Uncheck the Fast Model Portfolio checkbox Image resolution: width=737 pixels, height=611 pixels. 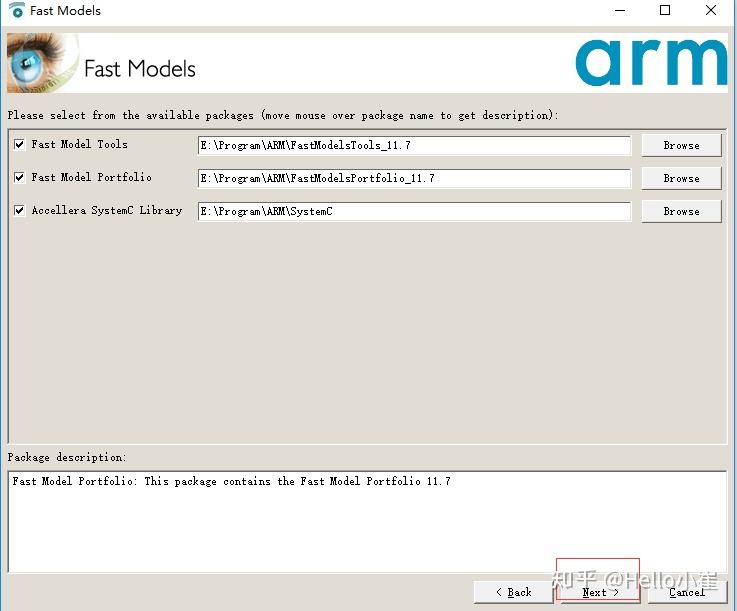point(19,177)
